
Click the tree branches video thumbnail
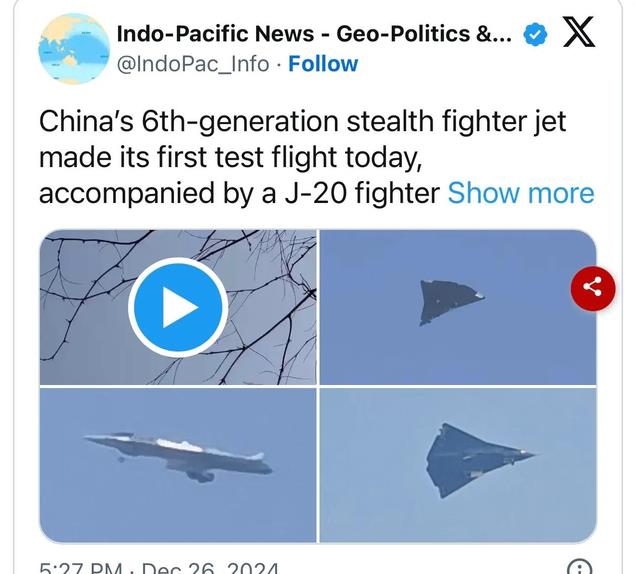tap(178, 307)
